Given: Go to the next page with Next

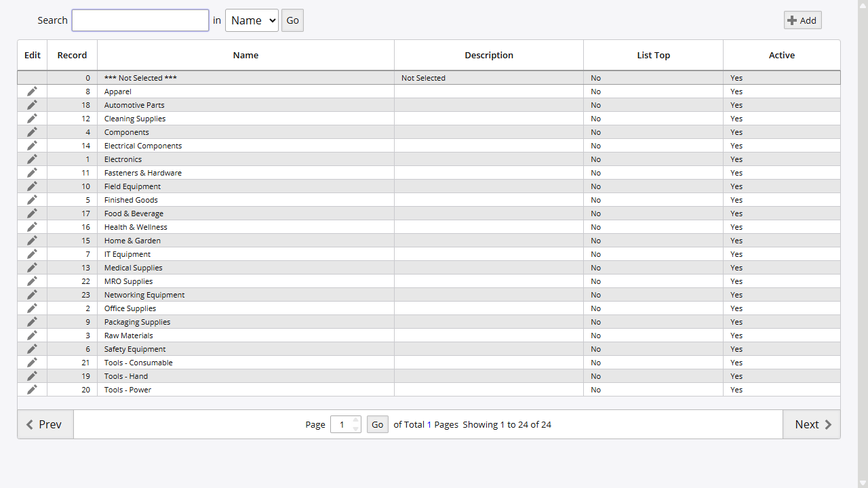Looking at the screenshot, I should pyautogui.click(x=812, y=424).
